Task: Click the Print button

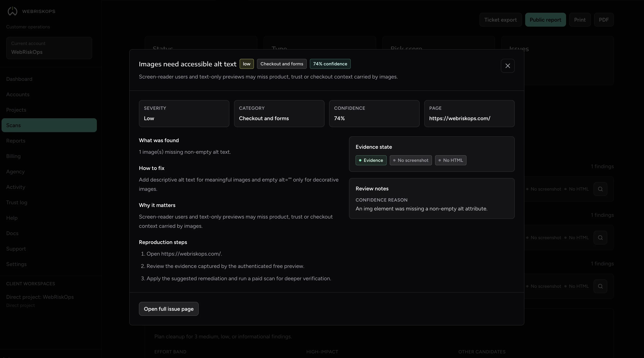Action: pyautogui.click(x=580, y=20)
